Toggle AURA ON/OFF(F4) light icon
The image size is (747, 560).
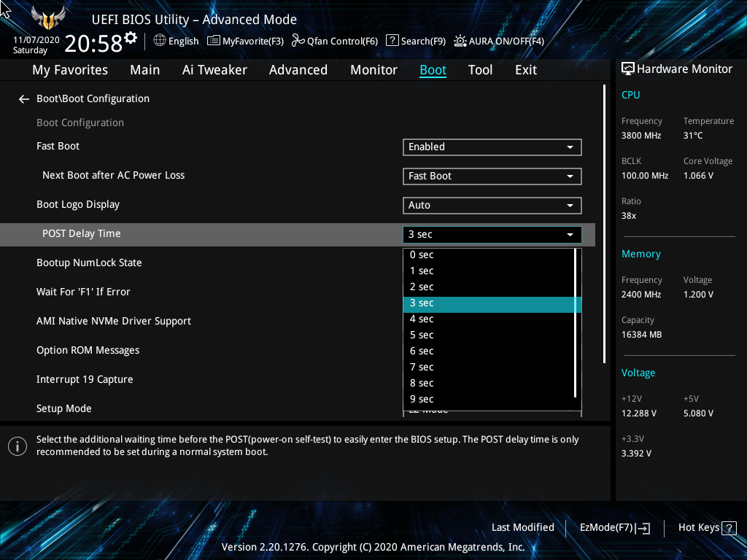(x=460, y=41)
